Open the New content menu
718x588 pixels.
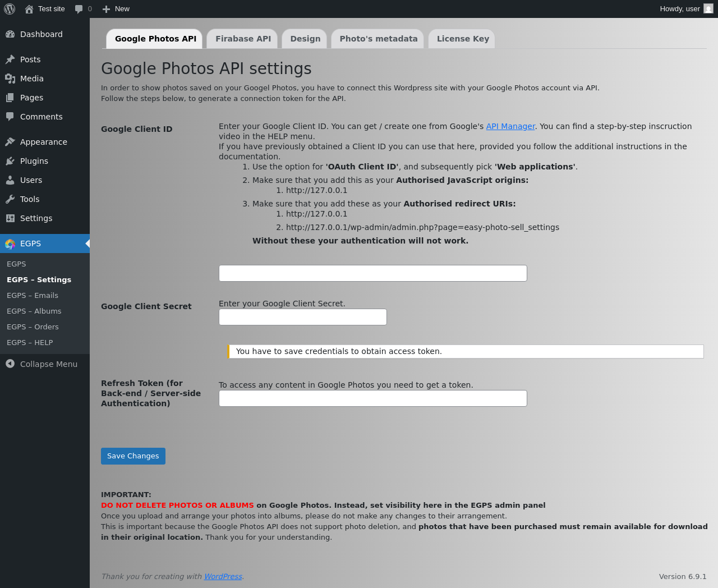(x=116, y=9)
